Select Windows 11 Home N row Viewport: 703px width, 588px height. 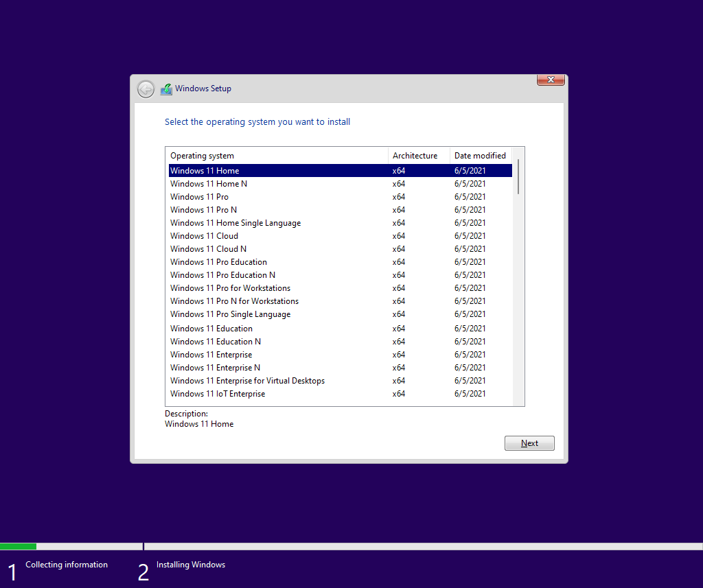(341, 184)
